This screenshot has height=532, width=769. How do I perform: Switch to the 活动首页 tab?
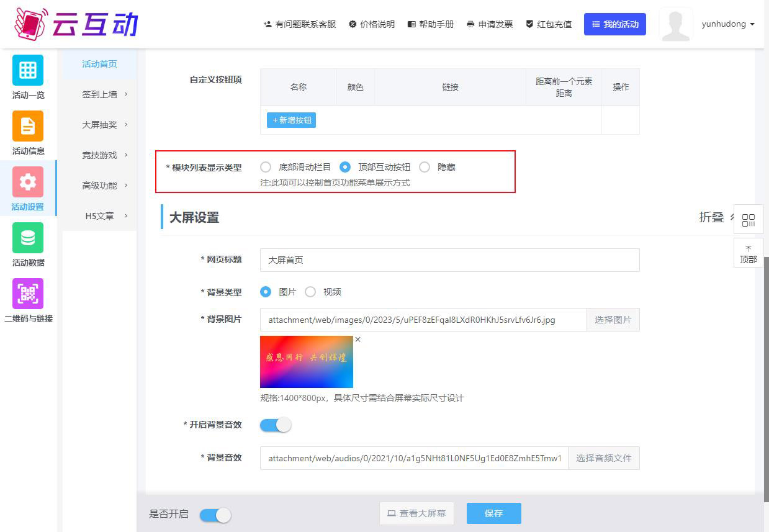point(99,64)
